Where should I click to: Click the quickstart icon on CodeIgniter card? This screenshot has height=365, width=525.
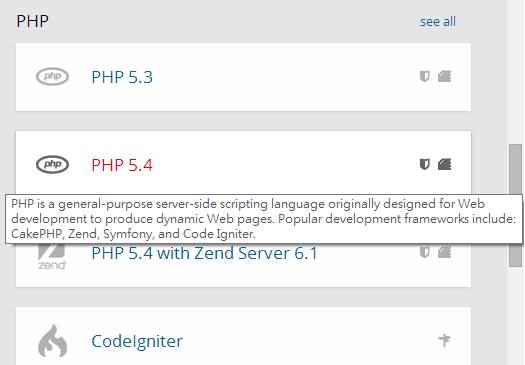coord(444,340)
